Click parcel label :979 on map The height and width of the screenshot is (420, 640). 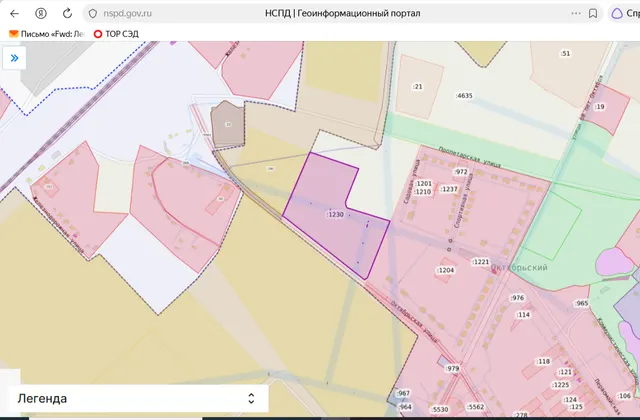[452, 368]
